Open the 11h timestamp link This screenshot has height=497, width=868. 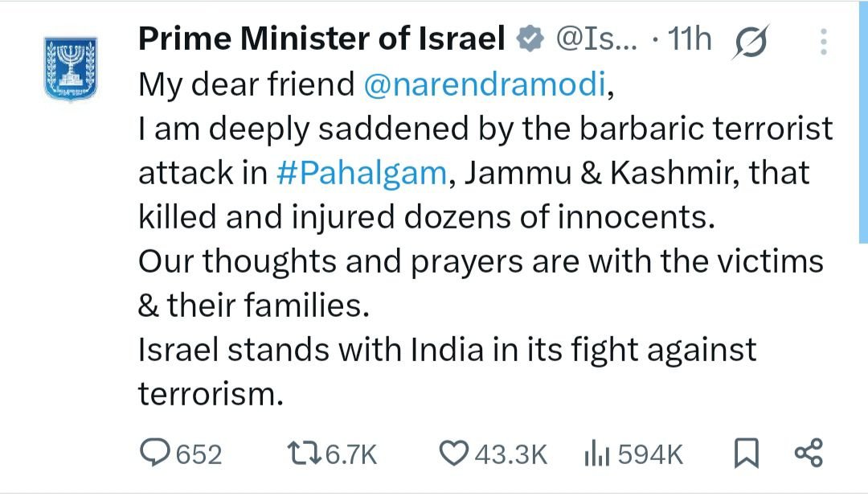pyautogui.click(x=690, y=39)
